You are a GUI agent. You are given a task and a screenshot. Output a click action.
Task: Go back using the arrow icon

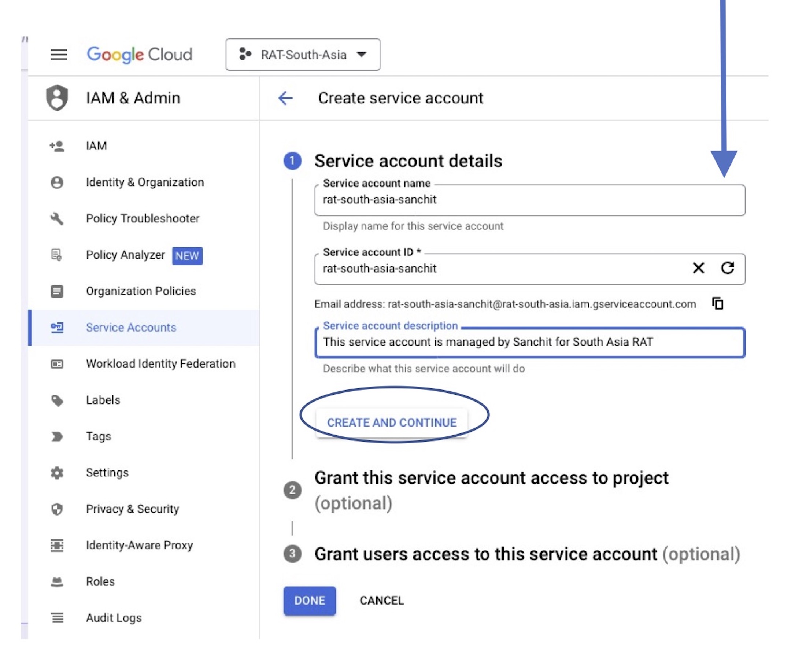point(285,98)
